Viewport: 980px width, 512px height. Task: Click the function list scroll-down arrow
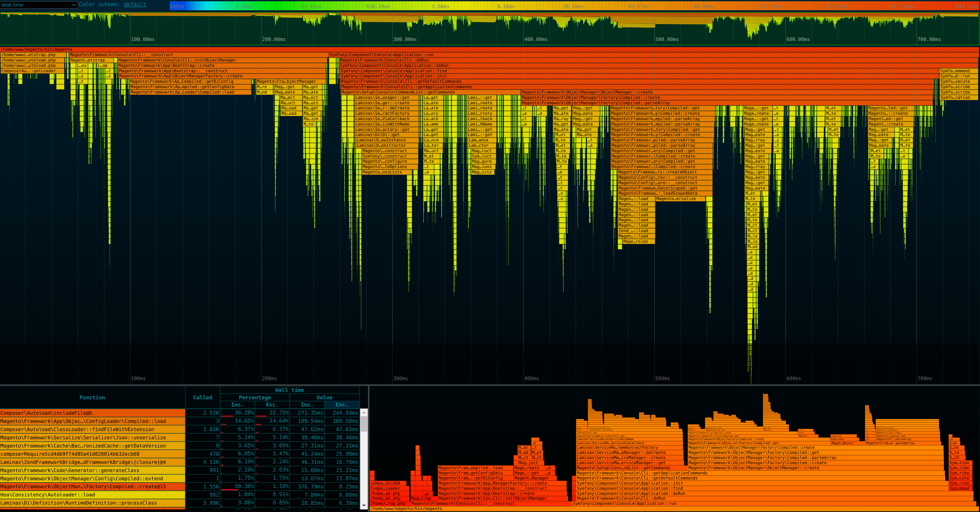[x=364, y=506]
